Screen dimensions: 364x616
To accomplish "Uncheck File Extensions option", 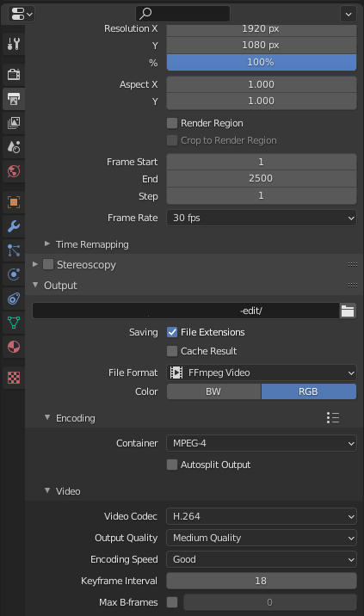I will click(x=172, y=332).
